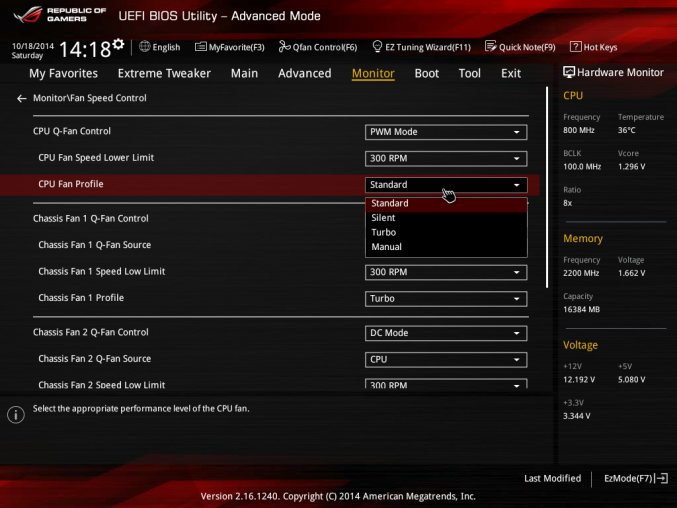
Task: Click the EzMode exit arrow icon
Action: coord(662,478)
